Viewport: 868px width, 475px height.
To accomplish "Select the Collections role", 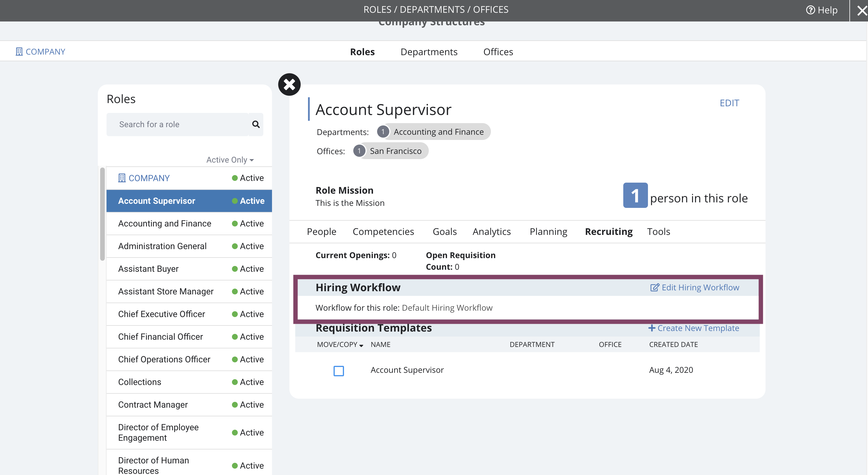I will point(189,382).
